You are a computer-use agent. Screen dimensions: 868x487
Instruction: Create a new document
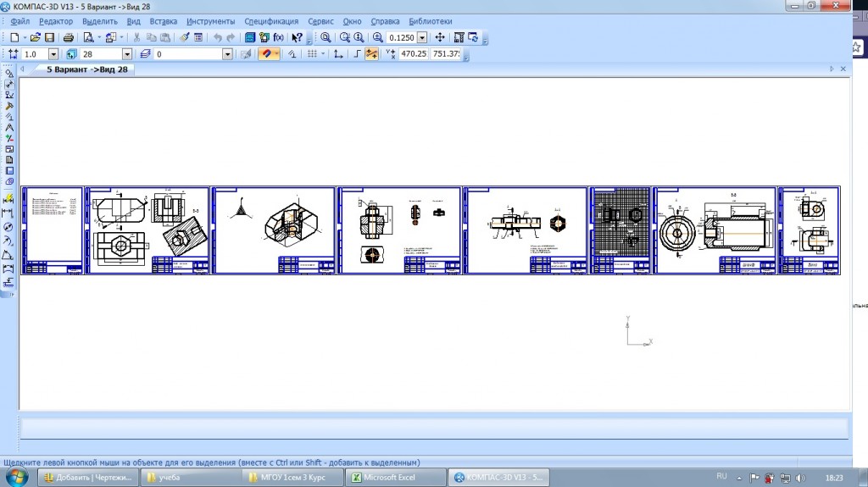pos(14,37)
